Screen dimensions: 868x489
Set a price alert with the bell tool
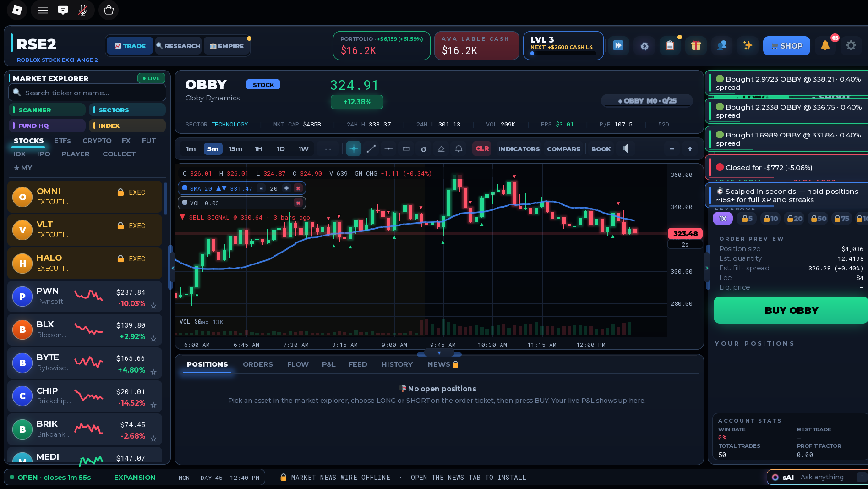[459, 149]
